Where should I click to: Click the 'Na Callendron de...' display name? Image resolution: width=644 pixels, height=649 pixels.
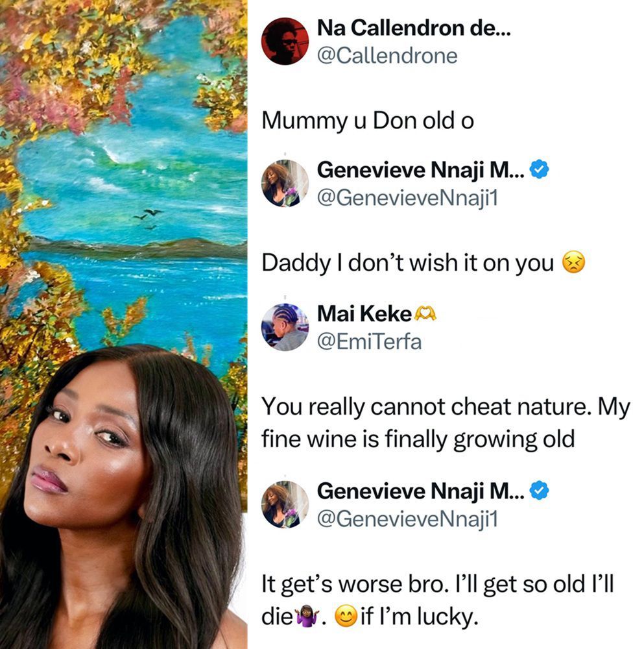click(414, 28)
